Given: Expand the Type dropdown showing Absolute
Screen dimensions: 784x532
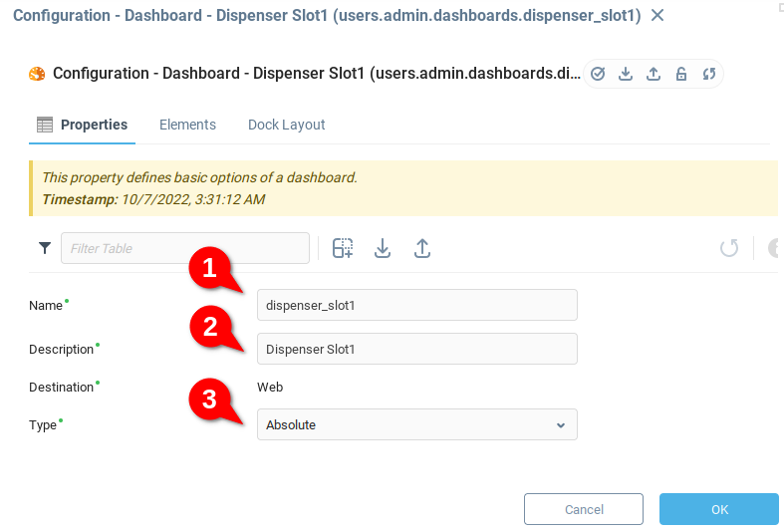Looking at the screenshot, I should point(416,424).
